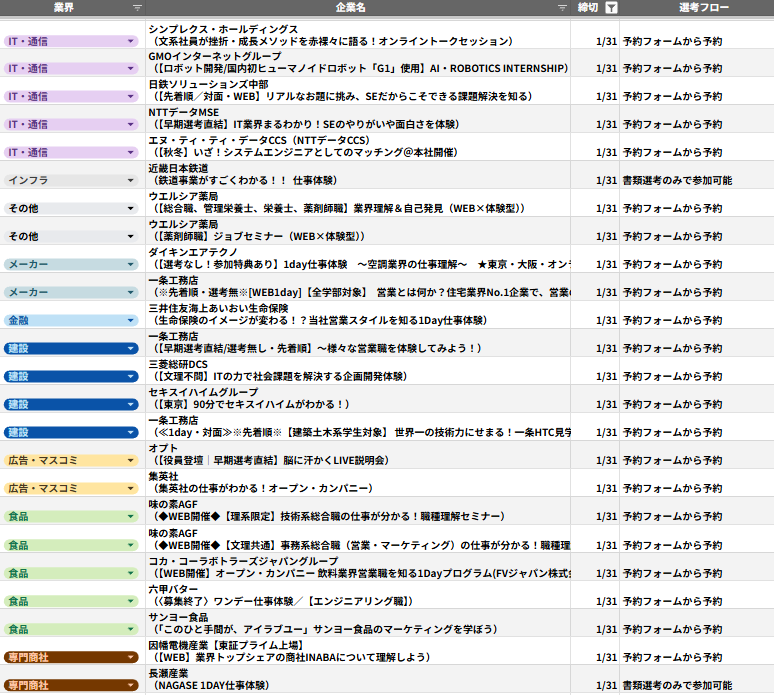Screen dimensions: 774x695
Task: Open IT・通信 dropdown for 日鉄ソリューションズ中部 row
Action: (x=130, y=97)
